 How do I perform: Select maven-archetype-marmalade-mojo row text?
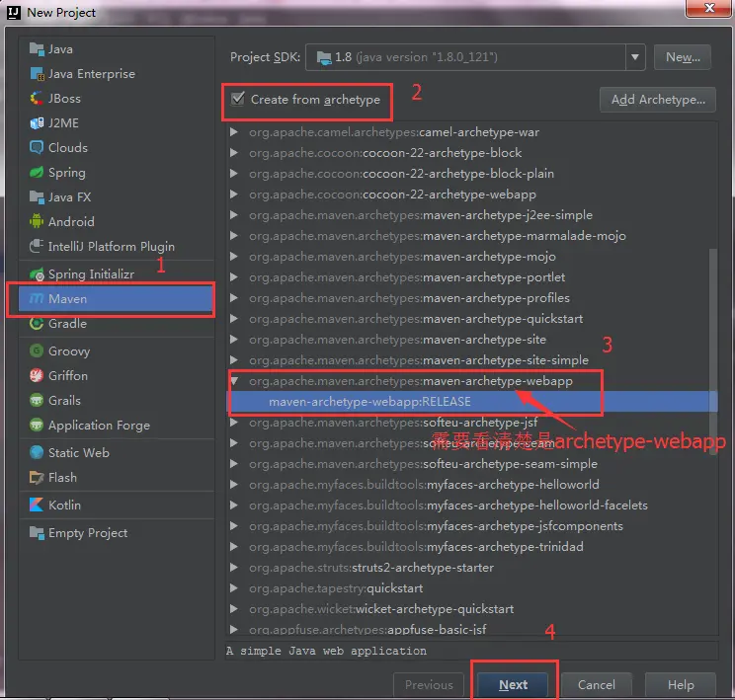[438, 236]
